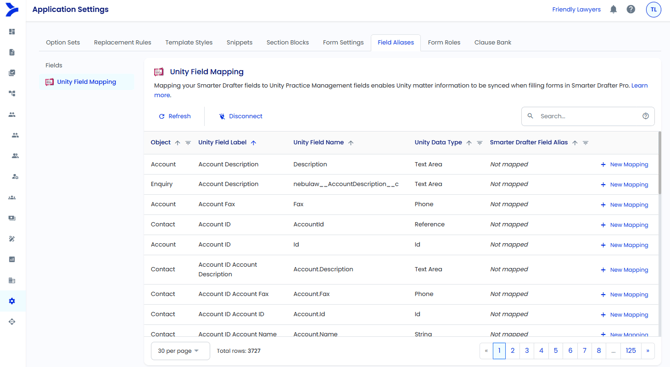Go to page 8
The height and width of the screenshot is (367, 670).
coord(599,351)
